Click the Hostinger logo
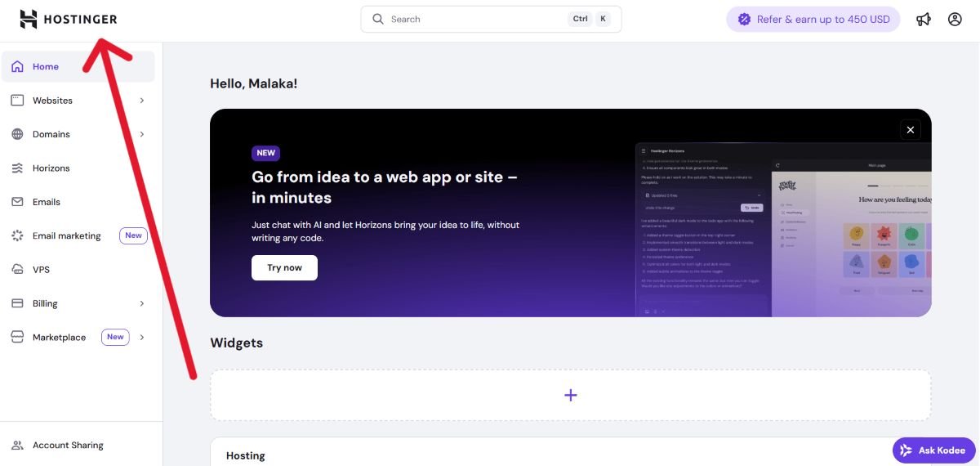The image size is (980, 466). coord(69,19)
